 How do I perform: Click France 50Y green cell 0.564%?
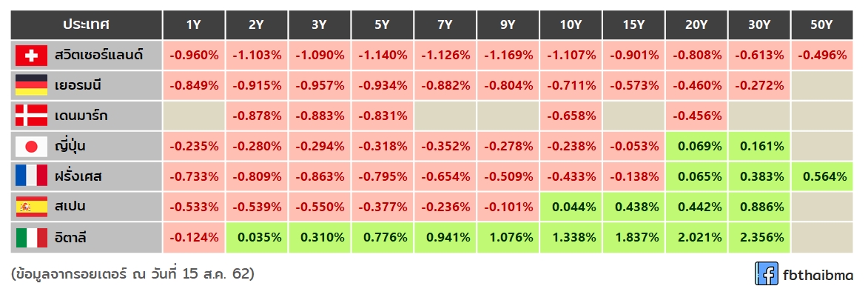(x=821, y=176)
